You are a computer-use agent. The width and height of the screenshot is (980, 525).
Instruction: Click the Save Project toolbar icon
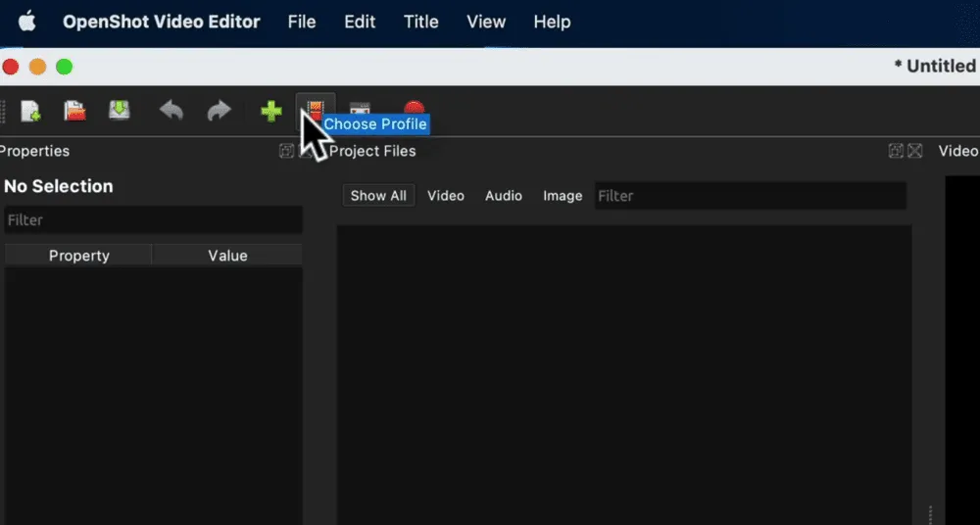pos(119,111)
